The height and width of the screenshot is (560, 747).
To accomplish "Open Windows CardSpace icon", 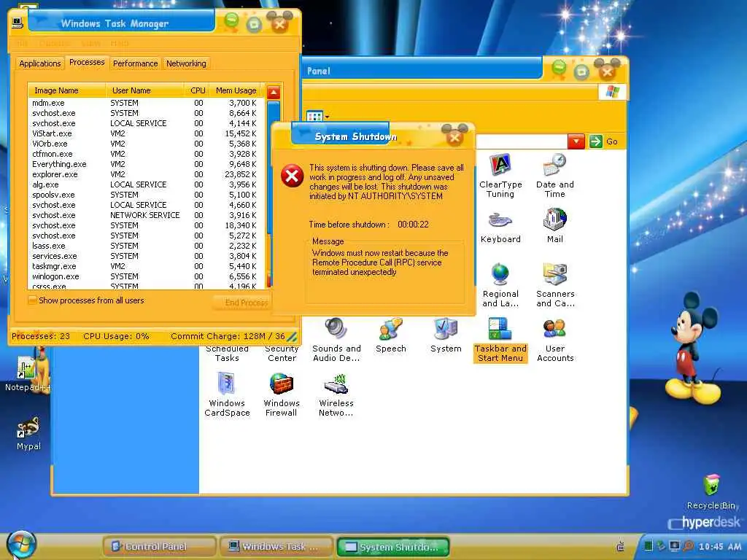I will [x=227, y=395].
